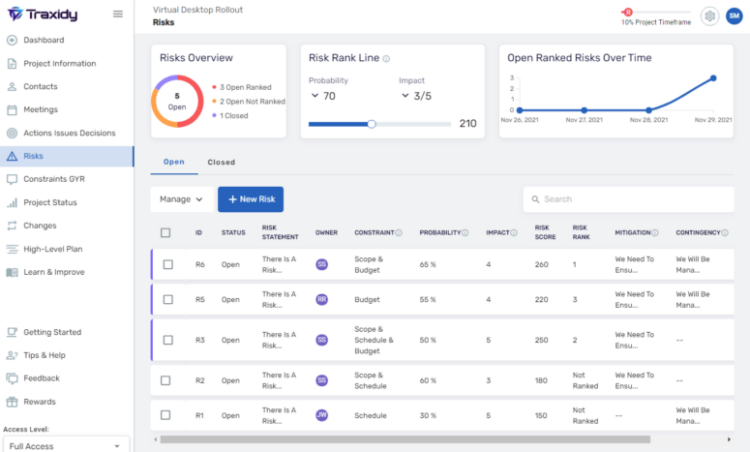Click the SS owner avatar on row R6
Viewport: 750px width, 452px height.
click(322, 264)
